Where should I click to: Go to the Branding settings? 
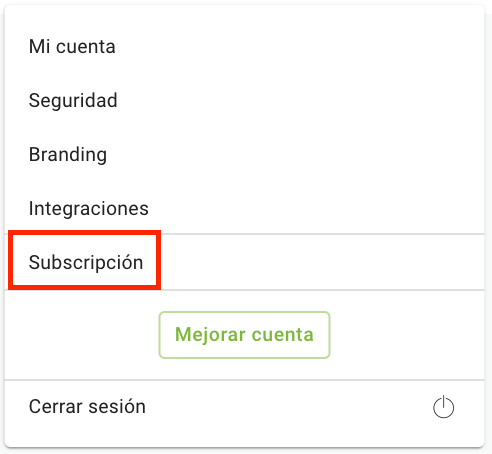[244, 154]
